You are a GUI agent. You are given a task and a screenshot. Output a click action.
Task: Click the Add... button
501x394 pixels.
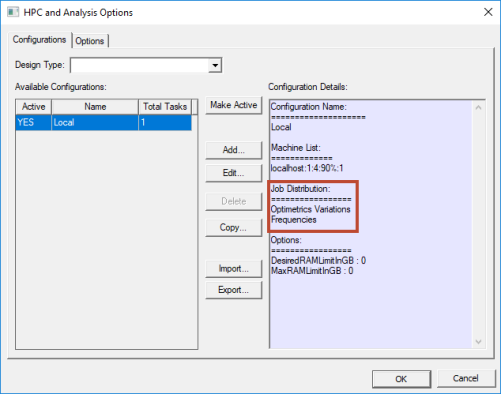click(x=234, y=150)
